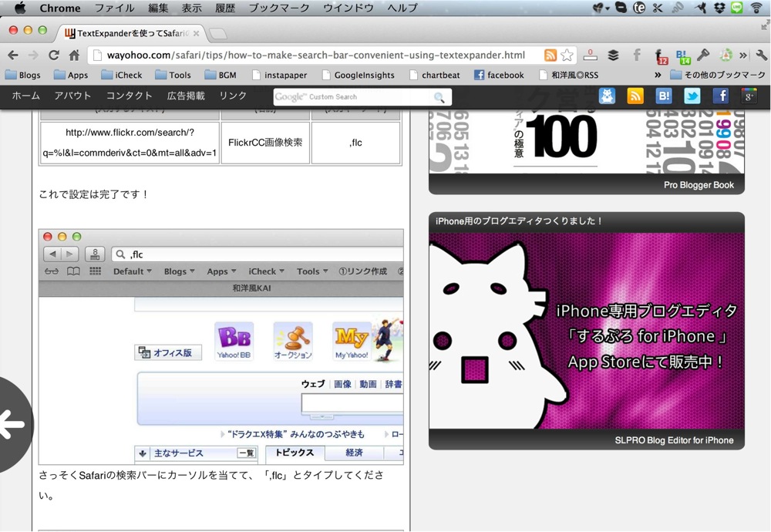771x532 pixels.
Task: Open その他のブックマーク folder
Action: coord(718,76)
